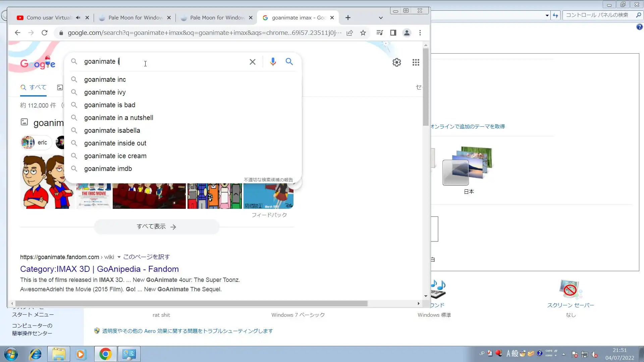Open Google apps grid icon
The image size is (644, 362).
point(416,62)
